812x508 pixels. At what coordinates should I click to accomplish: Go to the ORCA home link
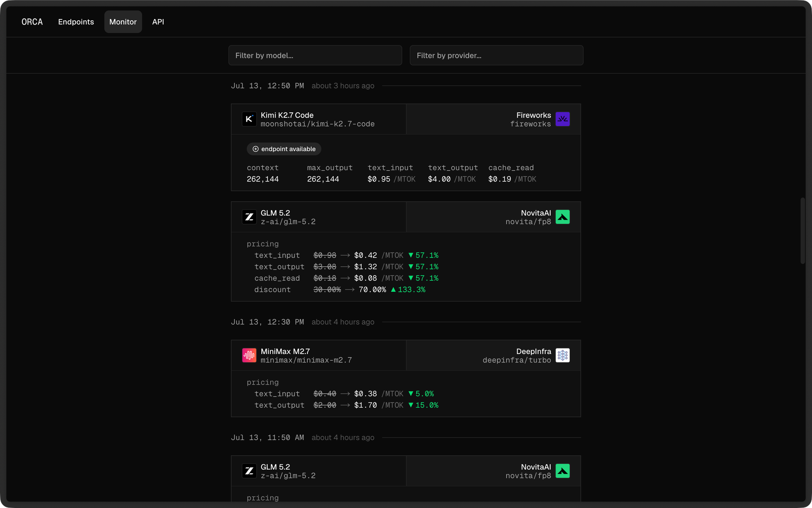32,22
